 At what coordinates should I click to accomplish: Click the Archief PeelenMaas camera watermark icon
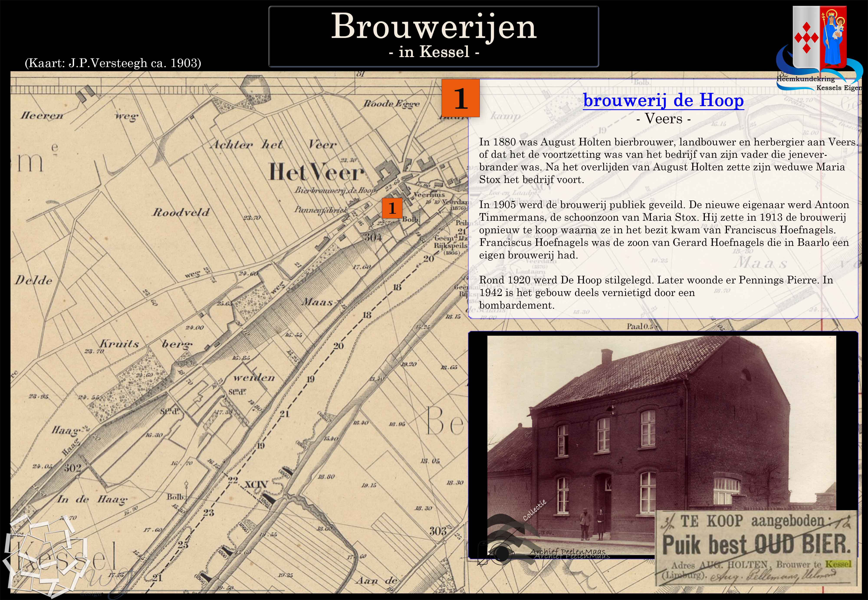pos(502,553)
